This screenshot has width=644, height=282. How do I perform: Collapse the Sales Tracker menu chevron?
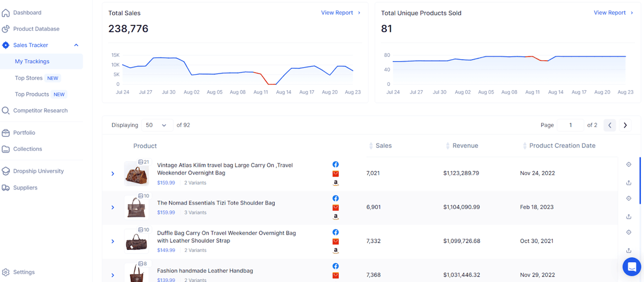(x=76, y=45)
